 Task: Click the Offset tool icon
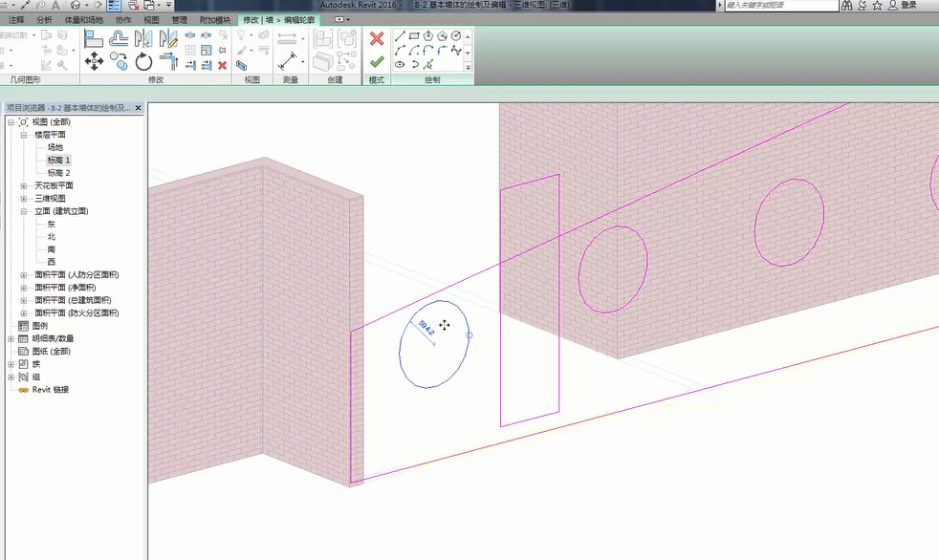pyautogui.click(x=119, y=38)
